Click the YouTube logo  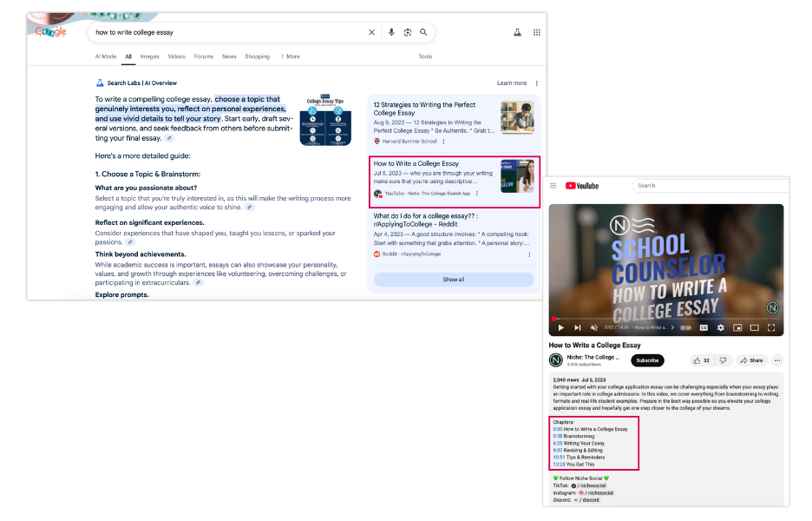582,186
